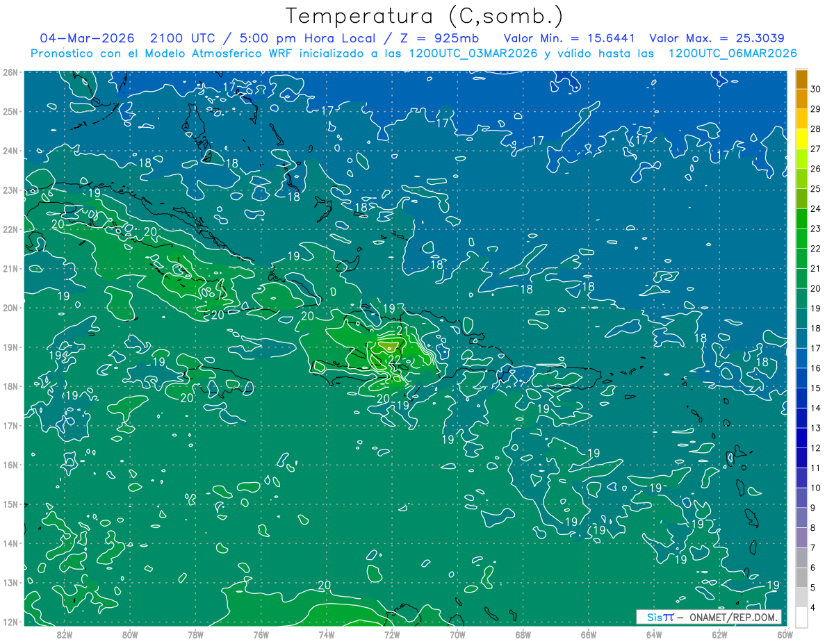Image resolution: width=834 pixels, height=644 pixels.
Task: Click the latitude axis label 12N
Action: click(11, 622)
